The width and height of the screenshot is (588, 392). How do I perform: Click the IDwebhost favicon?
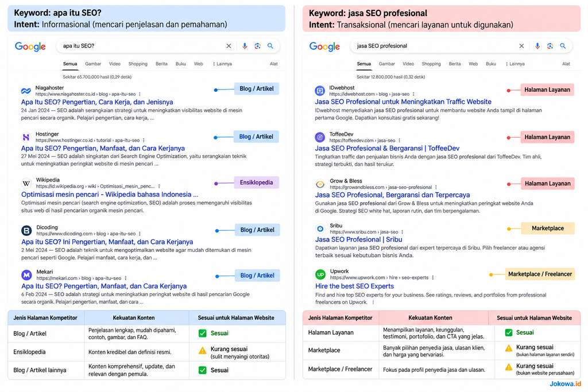[320, 90]
